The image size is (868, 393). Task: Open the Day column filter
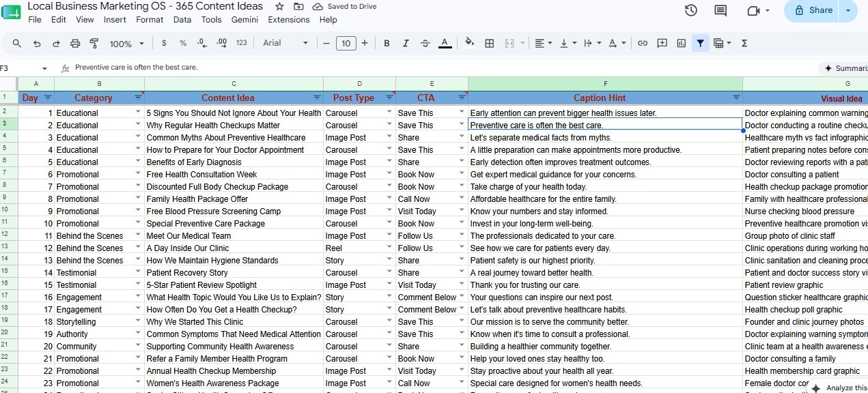pyautogui.click(x=48, y=98)
